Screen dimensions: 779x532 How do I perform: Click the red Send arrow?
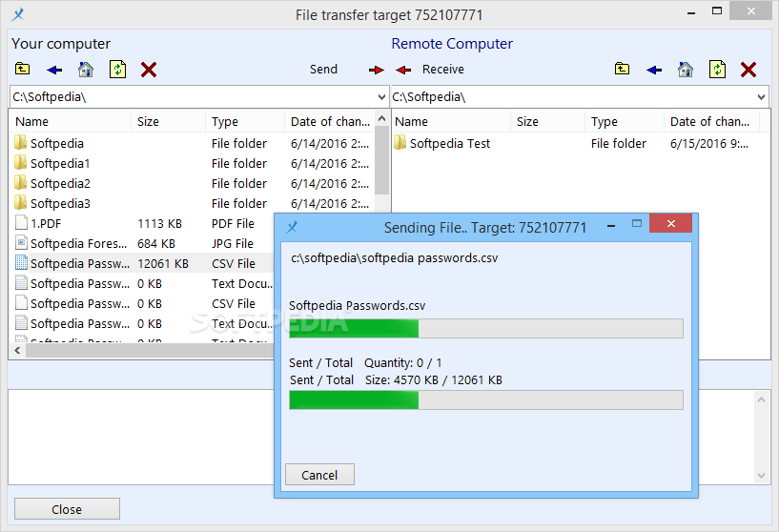(376, 70)
